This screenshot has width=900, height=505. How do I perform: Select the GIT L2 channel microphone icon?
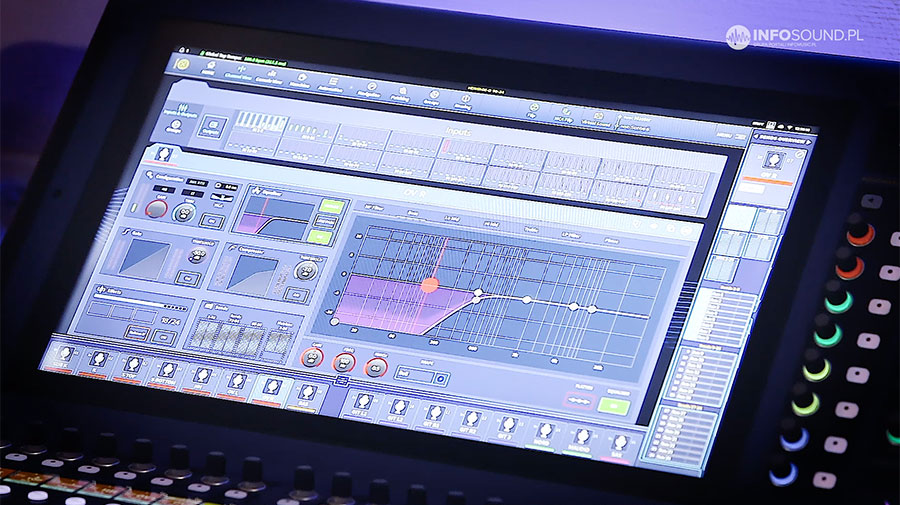(x=398, y=407)
